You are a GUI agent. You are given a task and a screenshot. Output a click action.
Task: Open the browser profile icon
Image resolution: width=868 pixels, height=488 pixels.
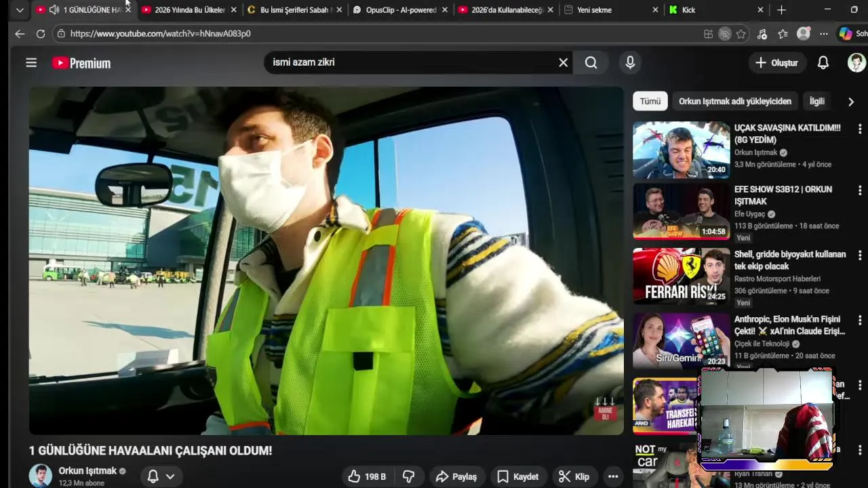pos(804,34)
